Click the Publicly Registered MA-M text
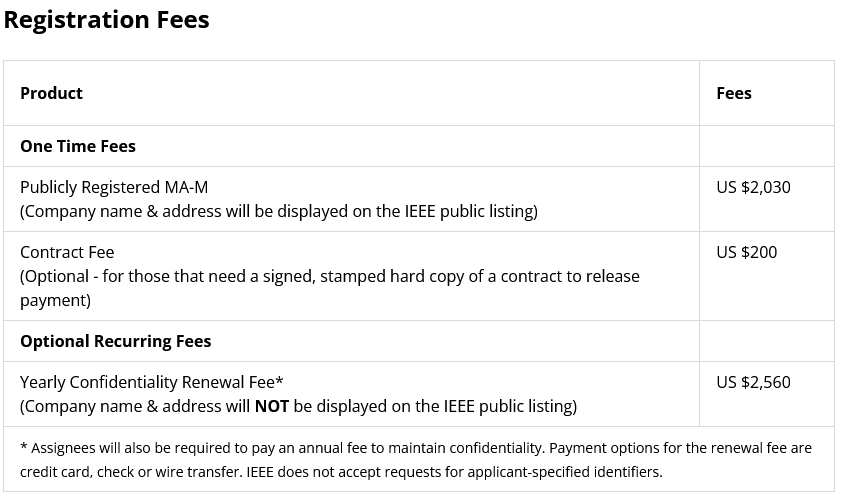This screenshot has width=849, height=499. tap(114, 187)
